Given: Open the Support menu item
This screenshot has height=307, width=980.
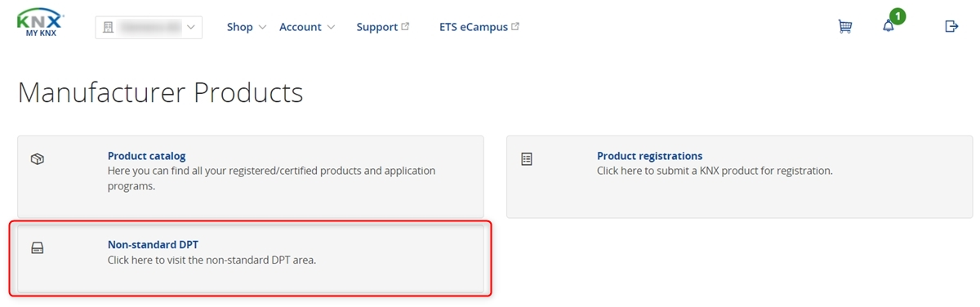Looking at the screenshot, I should click(x=377, y=27).
